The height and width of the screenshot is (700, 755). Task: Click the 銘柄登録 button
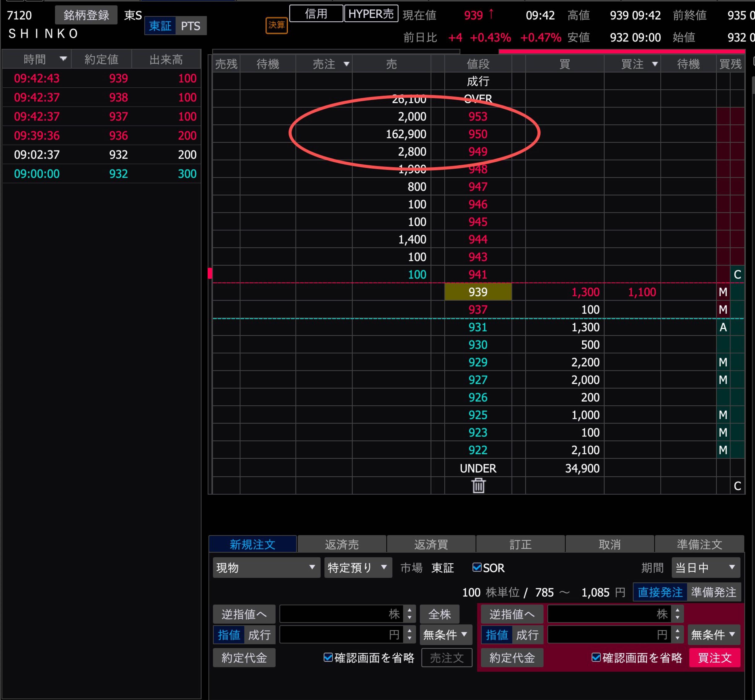[x=86, y=15]
